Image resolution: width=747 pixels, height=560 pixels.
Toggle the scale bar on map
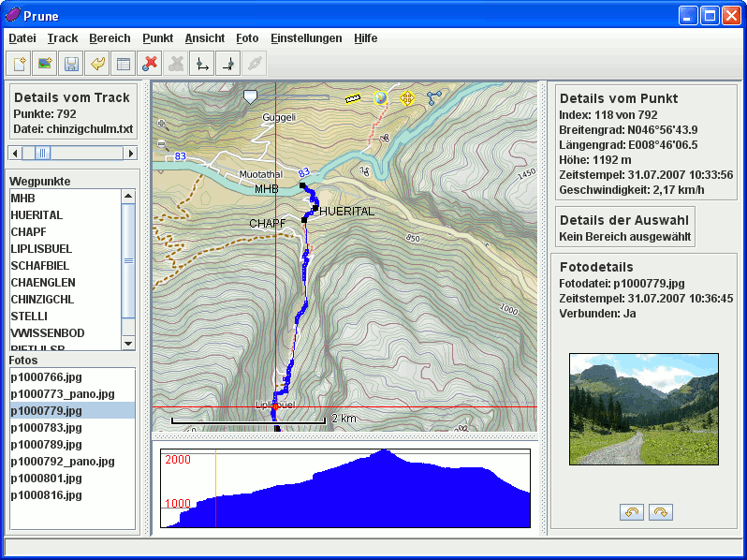pos(353,97)
